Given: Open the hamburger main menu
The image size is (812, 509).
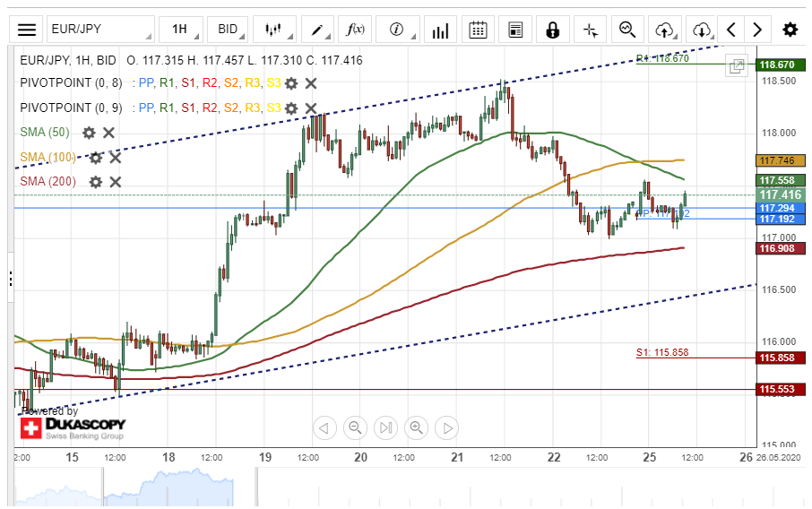Looking at the screenshot, I should pyautogui.click(x=27, y=30).
